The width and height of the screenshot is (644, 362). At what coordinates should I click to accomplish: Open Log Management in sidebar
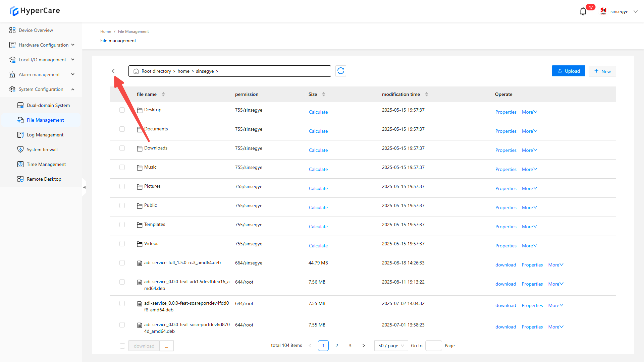pos(45,135)
